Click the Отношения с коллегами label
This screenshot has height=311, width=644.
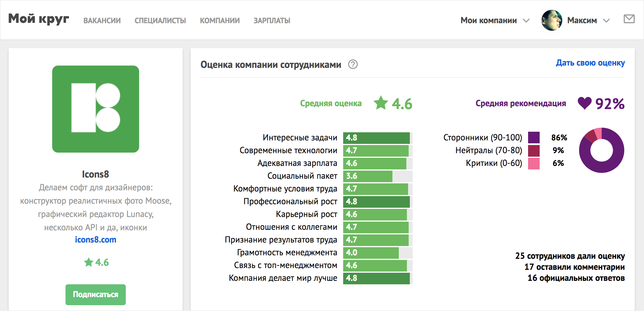pyautogui.click(x=292, y=227)
